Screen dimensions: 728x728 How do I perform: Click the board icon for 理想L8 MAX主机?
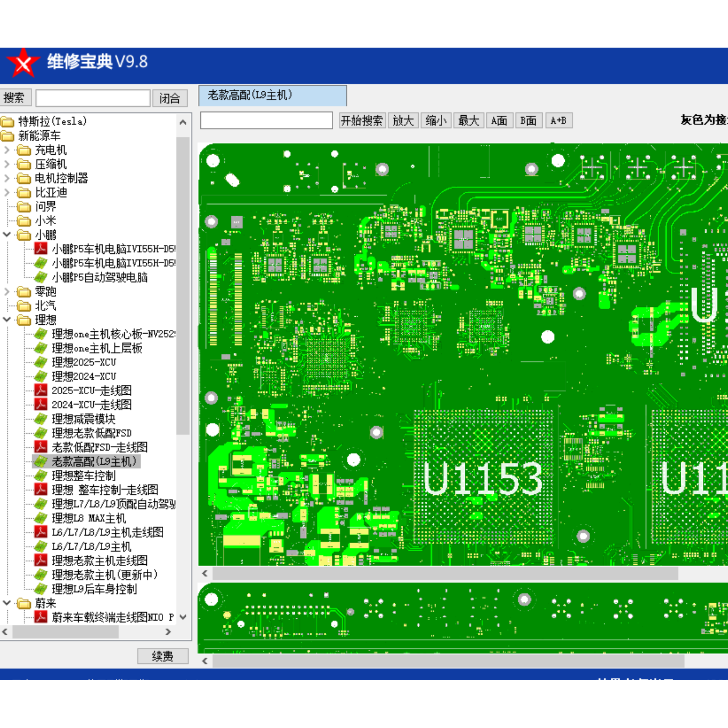pyautogui.click(x=41, y=518)
